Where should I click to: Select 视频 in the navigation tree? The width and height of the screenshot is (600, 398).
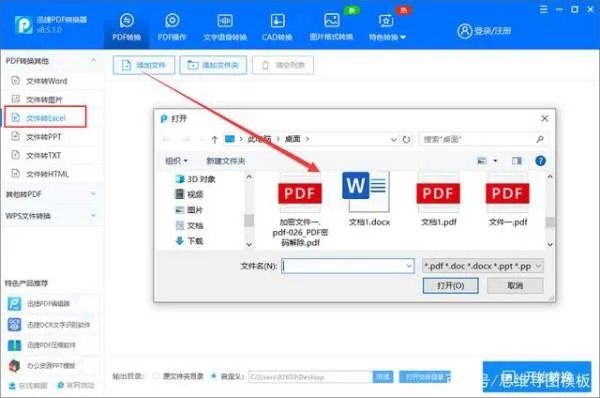pos(189,194)
